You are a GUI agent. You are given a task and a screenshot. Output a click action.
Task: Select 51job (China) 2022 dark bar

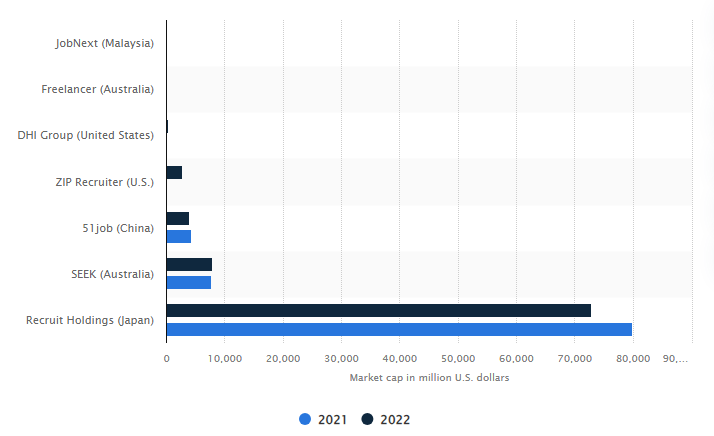(178, 219)
